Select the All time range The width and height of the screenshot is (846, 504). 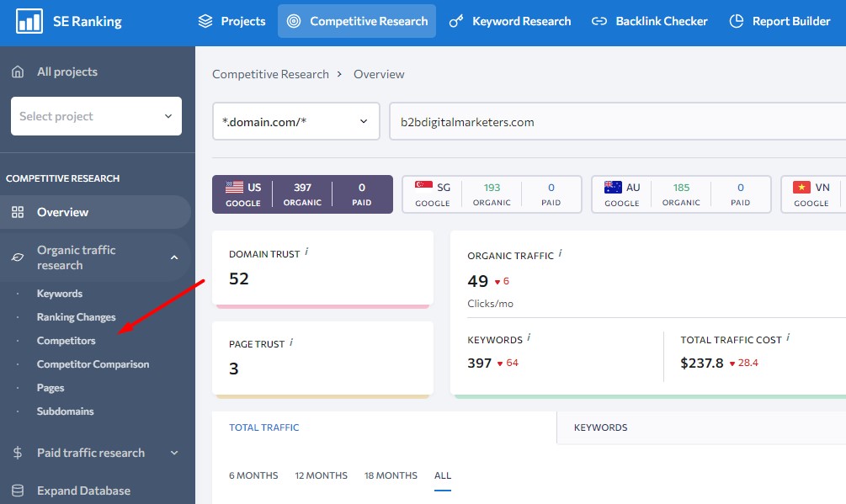pyautogui.click(x=443, y=475)
